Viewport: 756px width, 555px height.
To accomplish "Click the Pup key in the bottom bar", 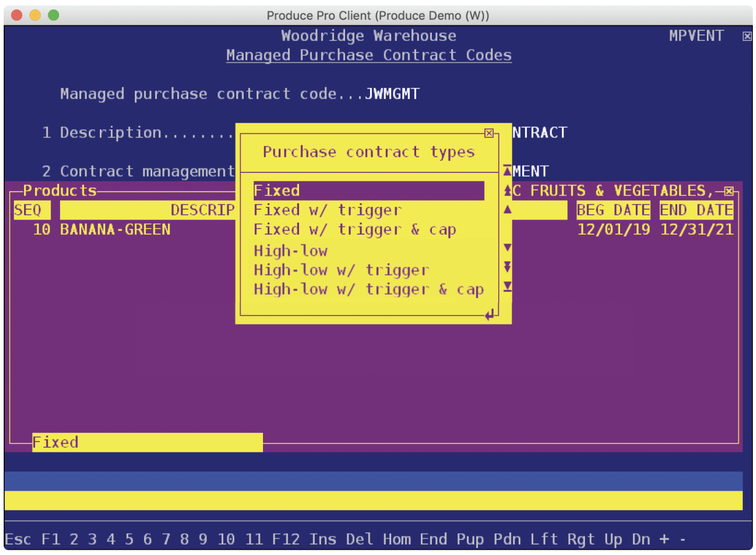I will (x=471, y=539).
